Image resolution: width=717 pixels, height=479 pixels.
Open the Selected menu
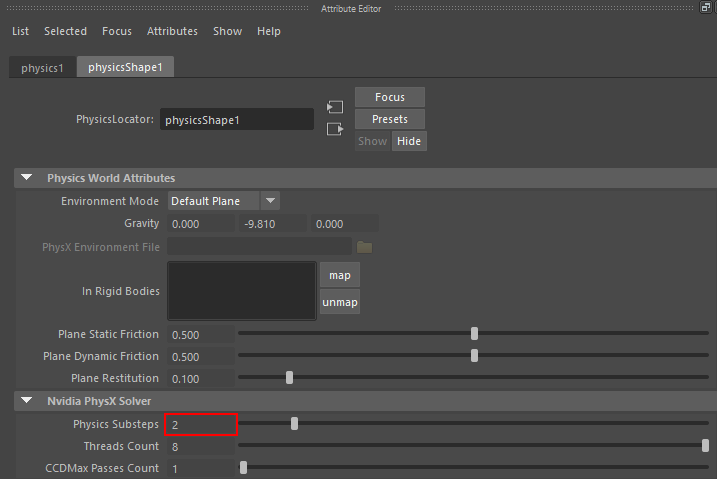(65, 31)
